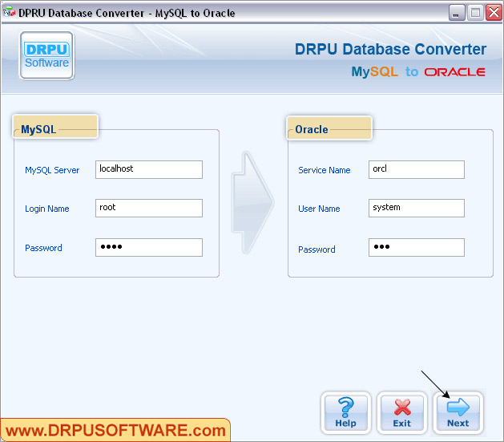
Task: Click the 'MySQL Server' label
Action: 52,170
